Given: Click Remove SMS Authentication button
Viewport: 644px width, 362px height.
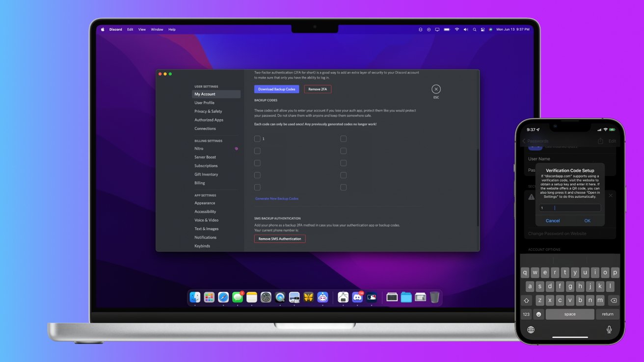Looking at the screenshot, I should pos(280,239).
